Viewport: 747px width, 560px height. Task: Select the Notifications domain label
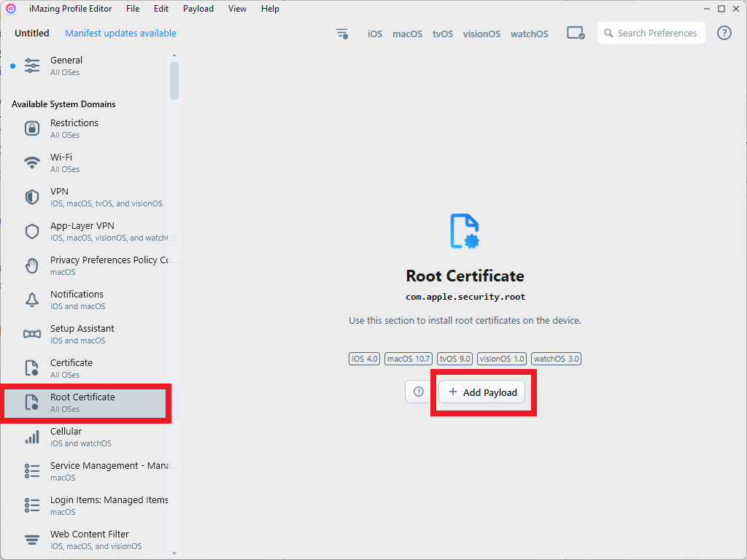77,295
